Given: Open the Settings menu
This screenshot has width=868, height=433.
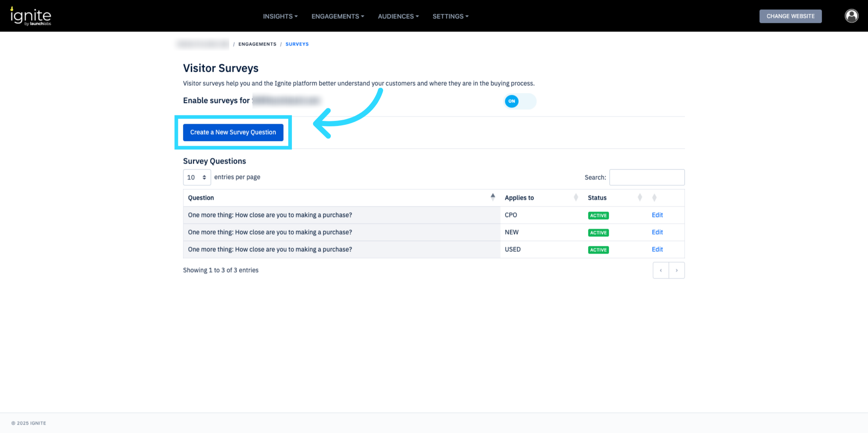Looking at the screenshot, I should [x=450, y=16].
